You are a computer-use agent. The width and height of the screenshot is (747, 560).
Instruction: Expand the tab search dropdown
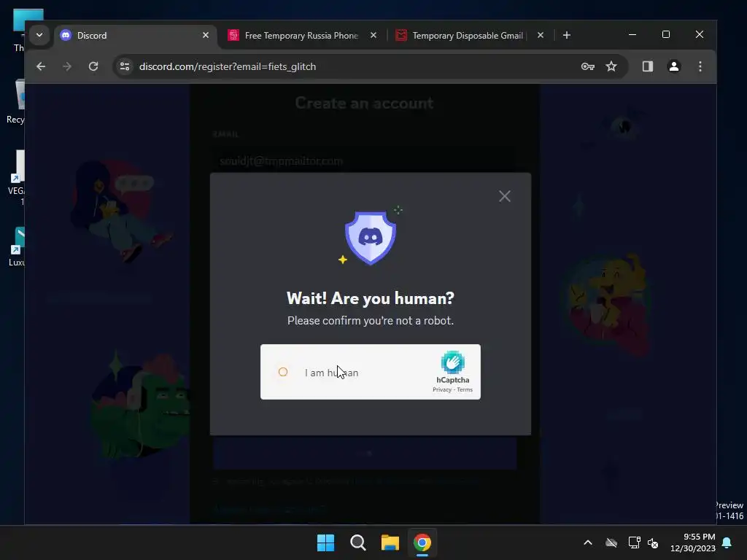coord(39,35)
